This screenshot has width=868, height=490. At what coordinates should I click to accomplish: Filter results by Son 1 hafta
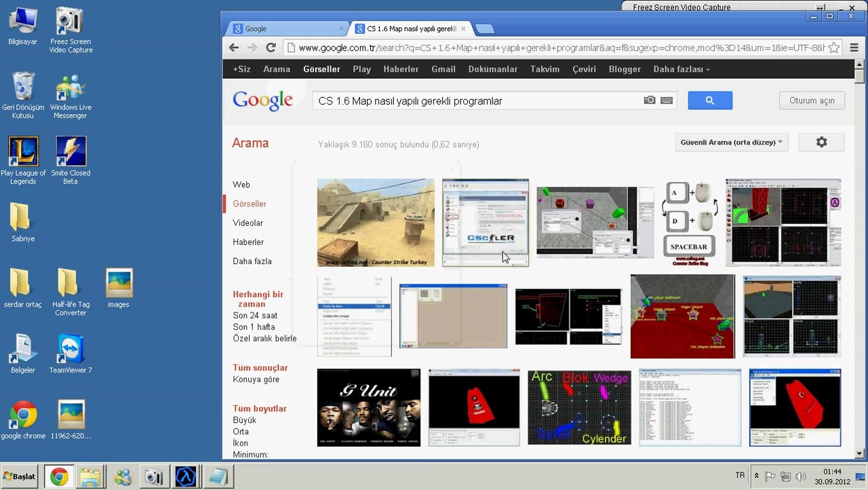pyautogui.click(x=254, y=327)
